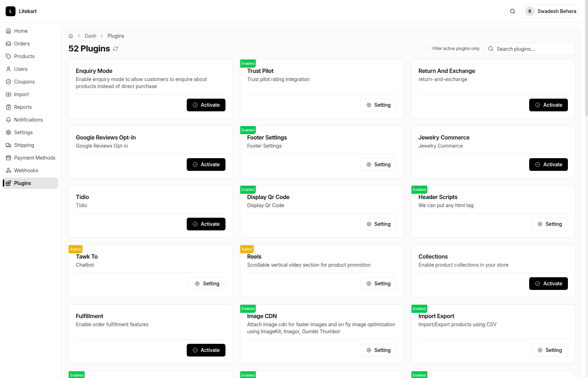This screenshot has height=378, width=588.
Task: Click the 'Jewelry Commerce' plugin title
Action: pos(444,137)
